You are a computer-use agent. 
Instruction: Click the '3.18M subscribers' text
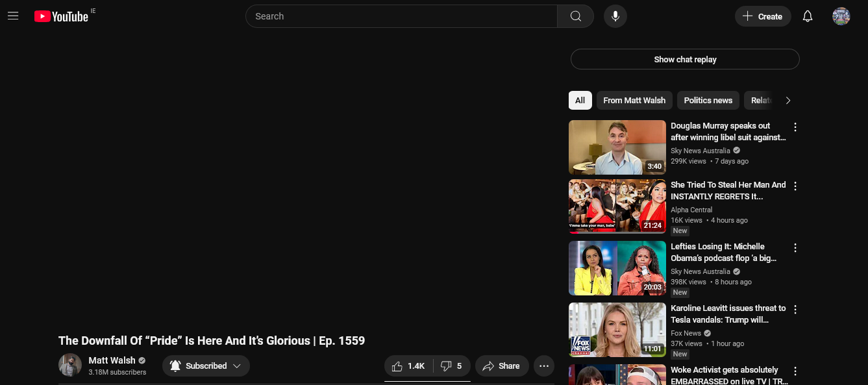click(x=118, y=373)
